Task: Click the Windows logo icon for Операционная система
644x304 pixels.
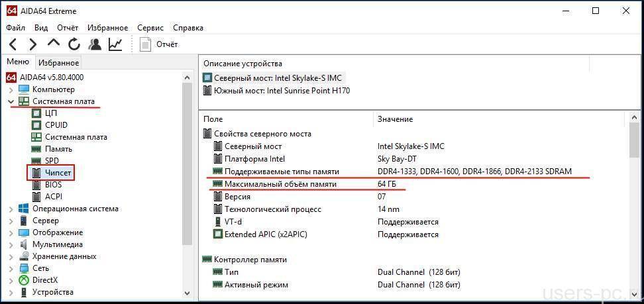Action: click(x=24, y=209)
